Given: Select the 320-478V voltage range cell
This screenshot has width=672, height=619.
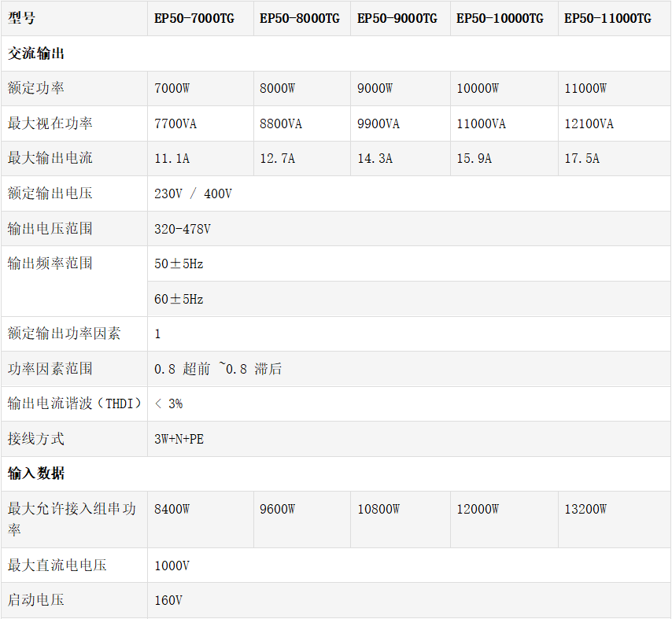Looking at the screenshot, I should (x=183, y=229).
